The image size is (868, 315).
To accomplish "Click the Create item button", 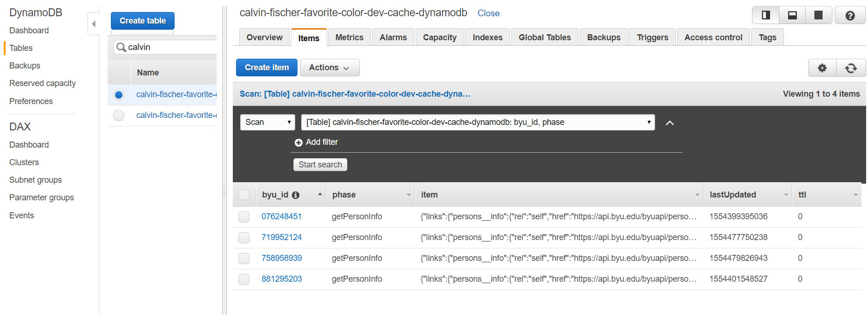I will pyautogui.click(x=267, y=68).
